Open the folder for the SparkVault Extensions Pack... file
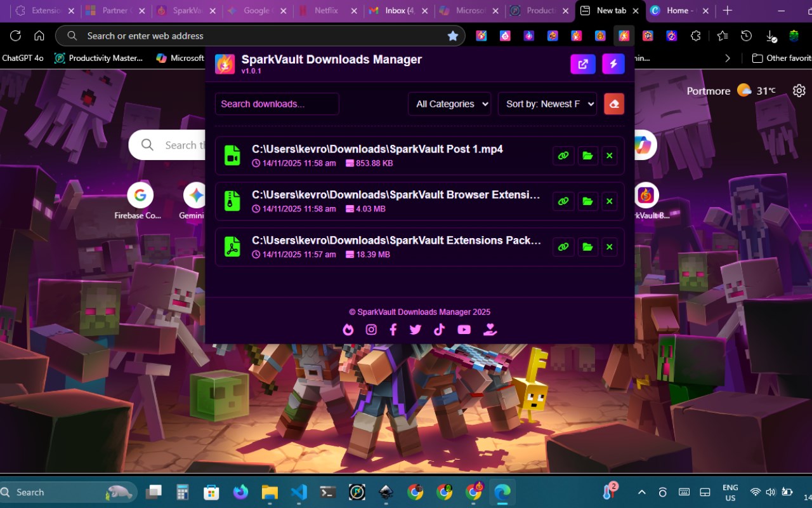The height and width of the screenshot is (508, 812). [x=587, y=247]
